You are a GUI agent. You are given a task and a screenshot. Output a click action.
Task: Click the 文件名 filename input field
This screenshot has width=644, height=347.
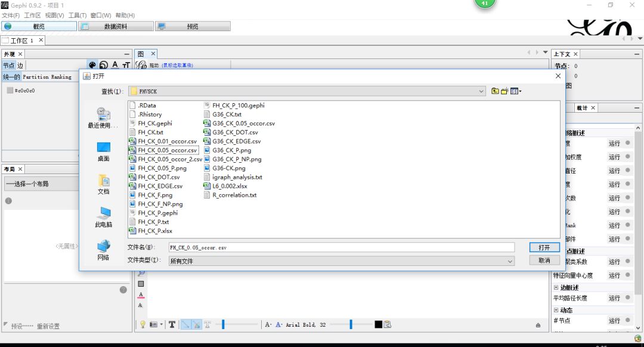(x=341, y=247)
